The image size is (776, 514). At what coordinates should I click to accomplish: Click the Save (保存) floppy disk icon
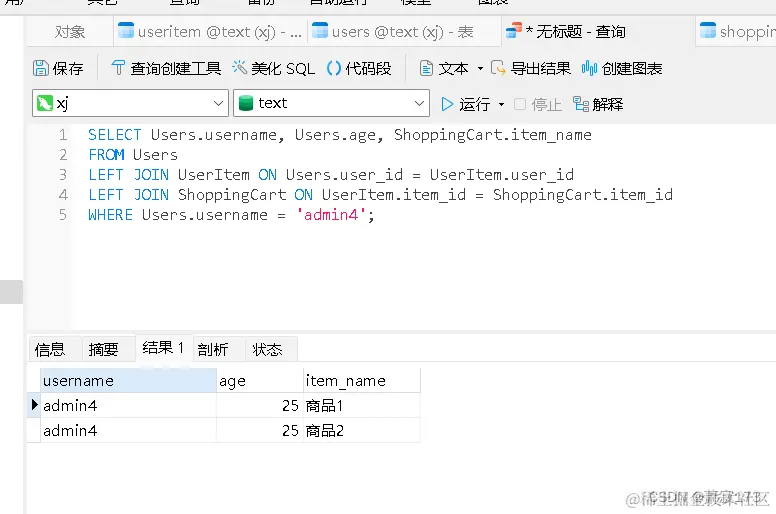pos(41,68)
